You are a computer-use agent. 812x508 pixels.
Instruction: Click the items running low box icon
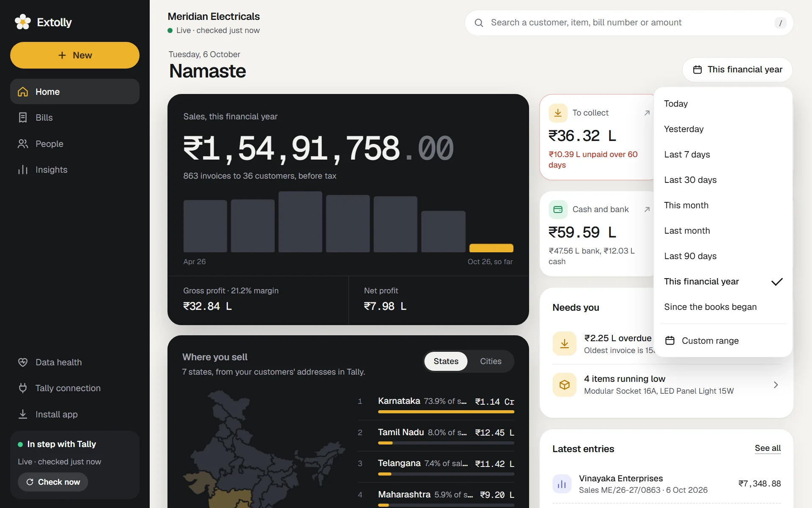(565, 385)
